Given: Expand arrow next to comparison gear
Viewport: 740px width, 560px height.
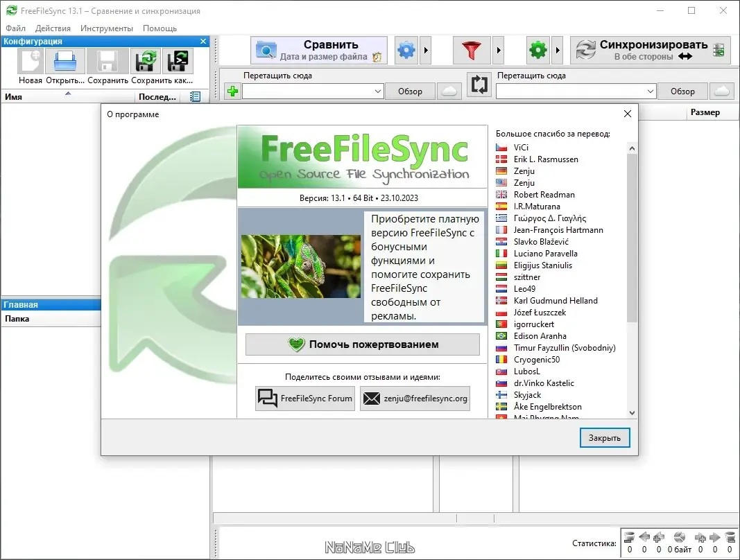Looking at the screenshot, I should point(426,50).
